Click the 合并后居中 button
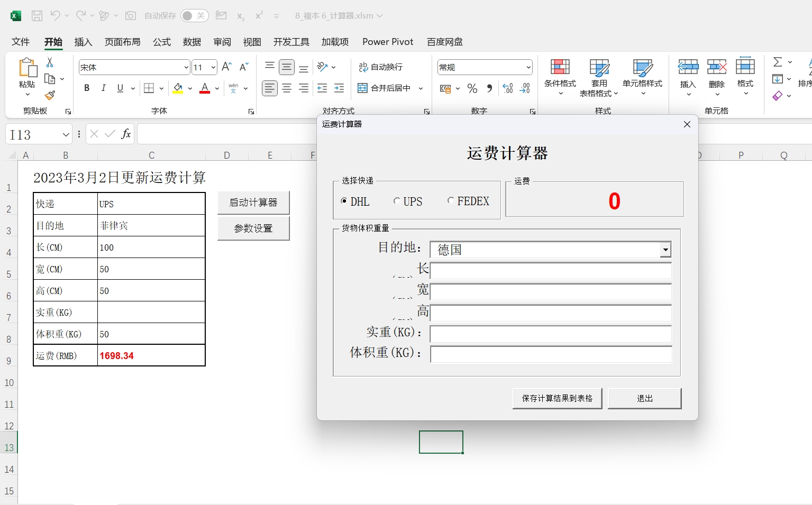The image size is (812, 505). [385, 88]
